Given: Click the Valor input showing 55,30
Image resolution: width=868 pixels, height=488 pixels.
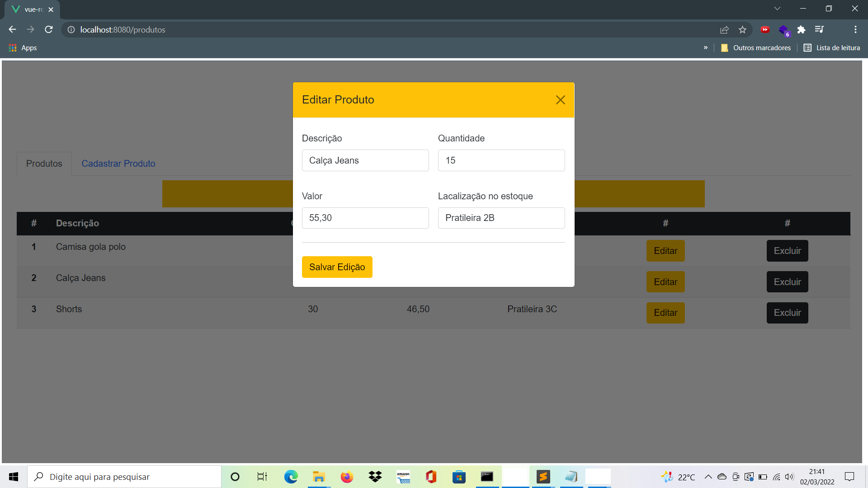Looking at the screenshot, I should (x=365, y=218).
